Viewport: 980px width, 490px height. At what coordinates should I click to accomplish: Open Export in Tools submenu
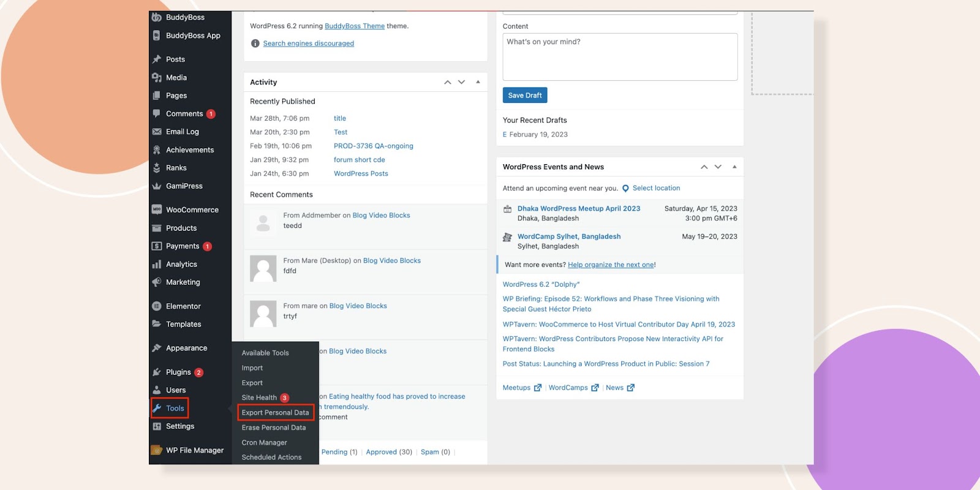[x=252, y=383]
